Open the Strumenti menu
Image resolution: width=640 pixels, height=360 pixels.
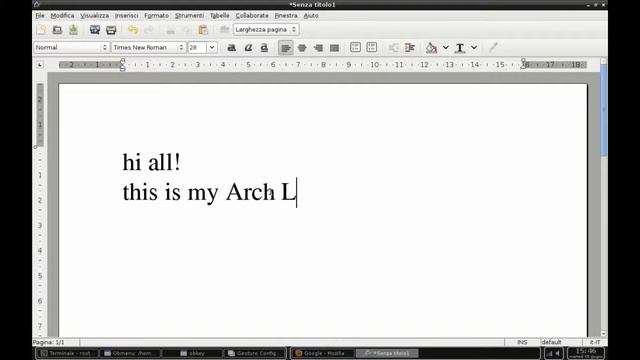click(189, 16)
